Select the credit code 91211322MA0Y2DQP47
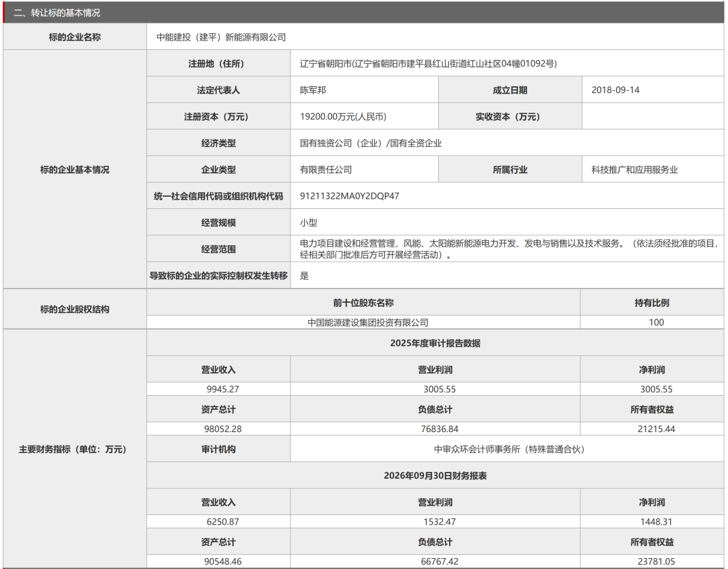The image size is (728, 569). click(350, 196)
